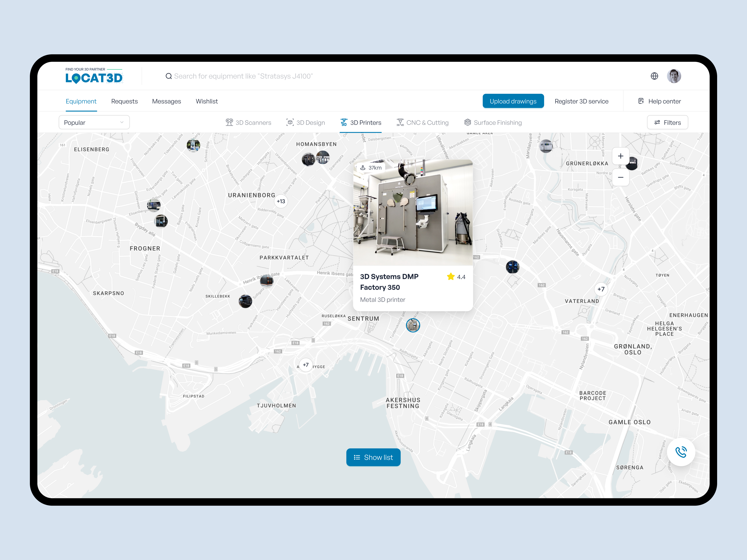This screenshot has width=747, height=560.
Task: Open the Requests tab
Action: pyautogui.click(x=124, y=101)
